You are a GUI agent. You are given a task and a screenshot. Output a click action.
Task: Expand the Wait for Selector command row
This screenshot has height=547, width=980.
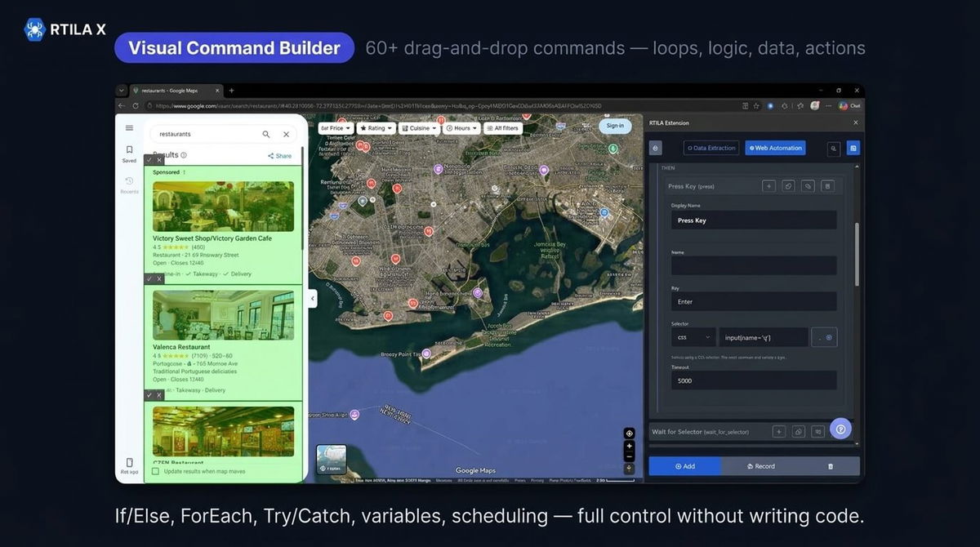click(x=700, y=431)
